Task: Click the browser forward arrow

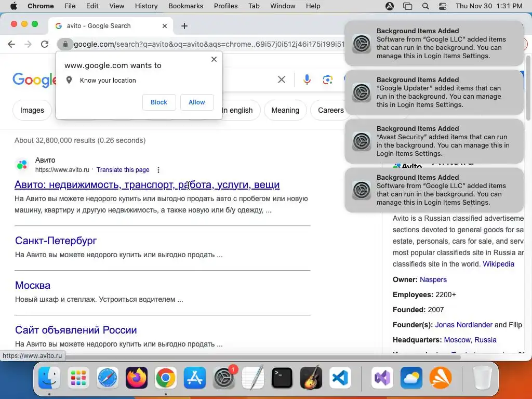Action: tap(28, 44)
